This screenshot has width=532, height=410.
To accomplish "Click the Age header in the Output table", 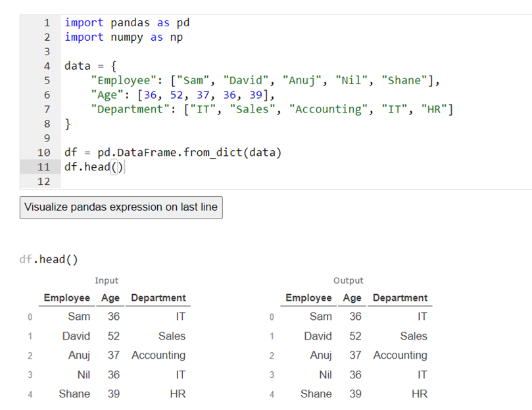I will click(x=352, y=298).
